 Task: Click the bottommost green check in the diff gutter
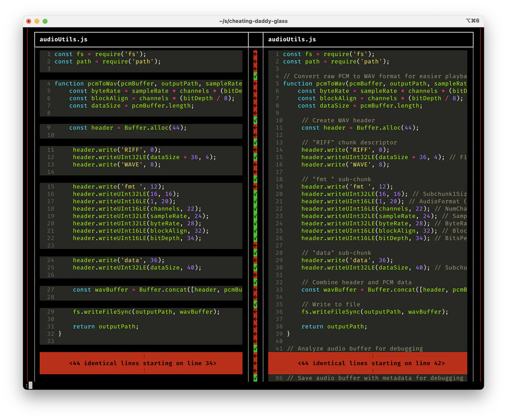click(x=255, y=377)
